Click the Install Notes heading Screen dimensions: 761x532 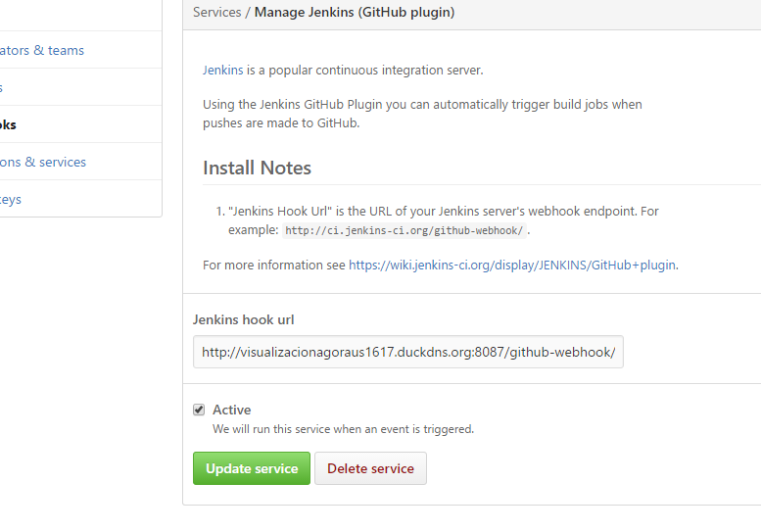(257, 168)
